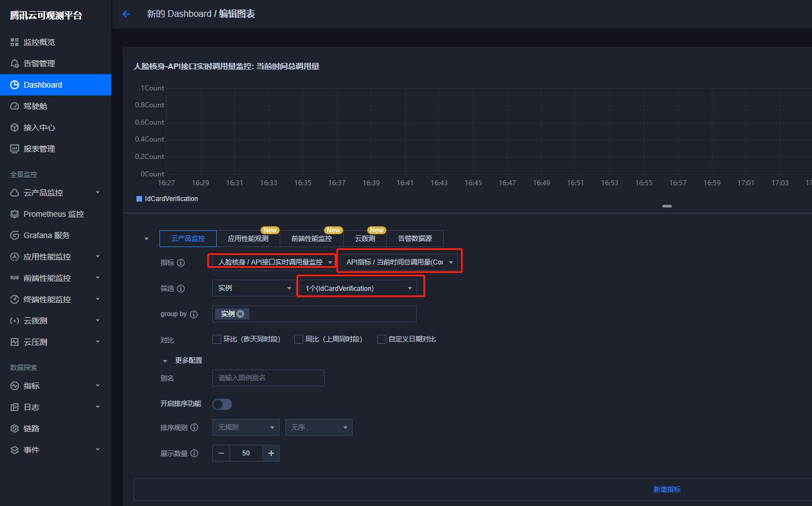Screen dimensions: 812x506
Task: Open the 实例 filter dimension dropdown
Action: click(254, 288)
